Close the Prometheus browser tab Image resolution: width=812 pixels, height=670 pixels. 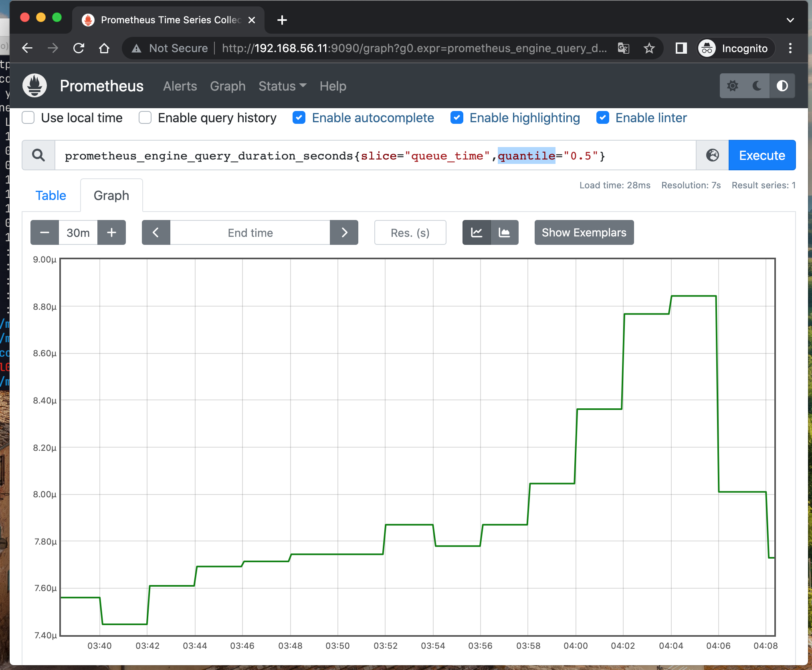coord(252,20)
